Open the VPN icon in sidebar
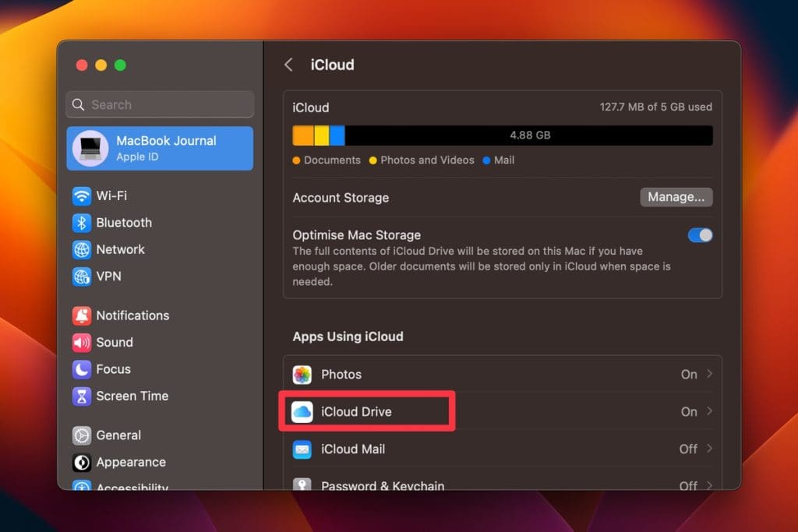Screen dimensions: 798x532 point(81,277)
